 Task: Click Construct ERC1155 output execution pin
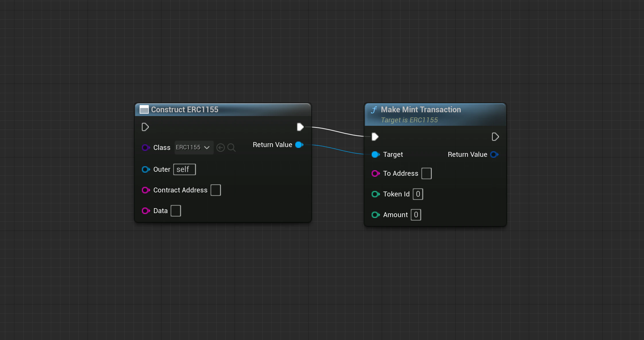[x=300, y=127]
